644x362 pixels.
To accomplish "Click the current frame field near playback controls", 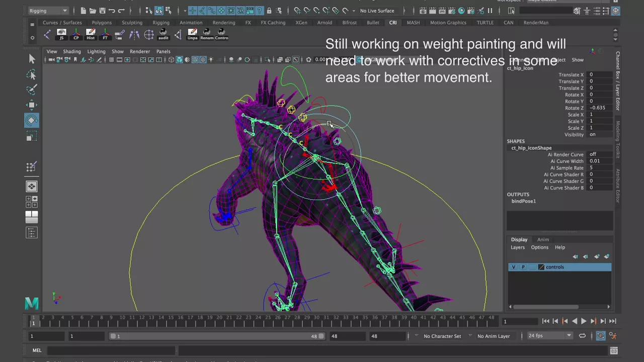I will pos(519,321).
